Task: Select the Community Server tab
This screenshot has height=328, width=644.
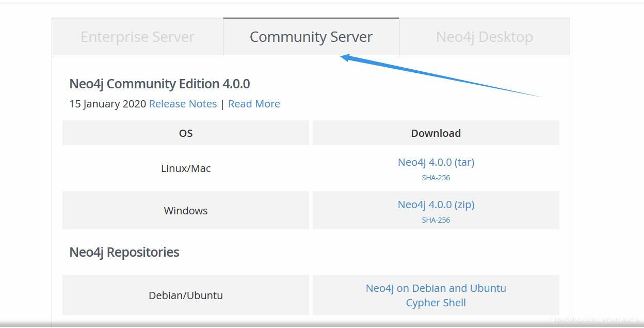Action: 311,37
